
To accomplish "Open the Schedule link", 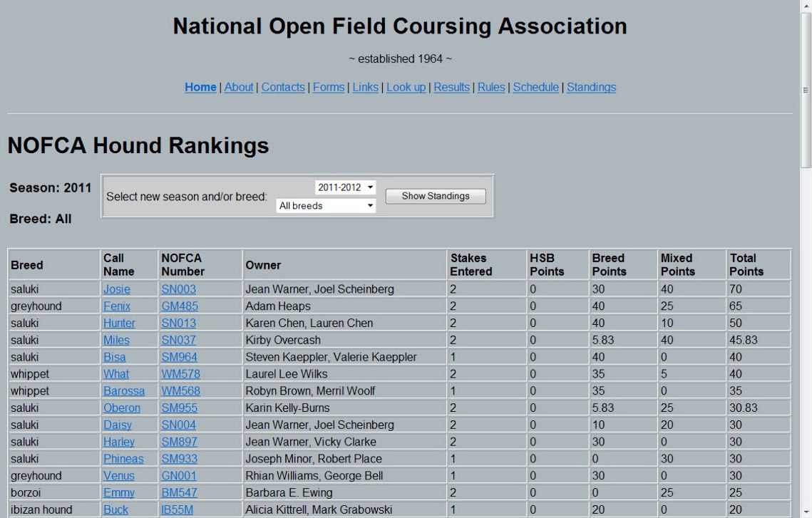I will coord(535,87).
